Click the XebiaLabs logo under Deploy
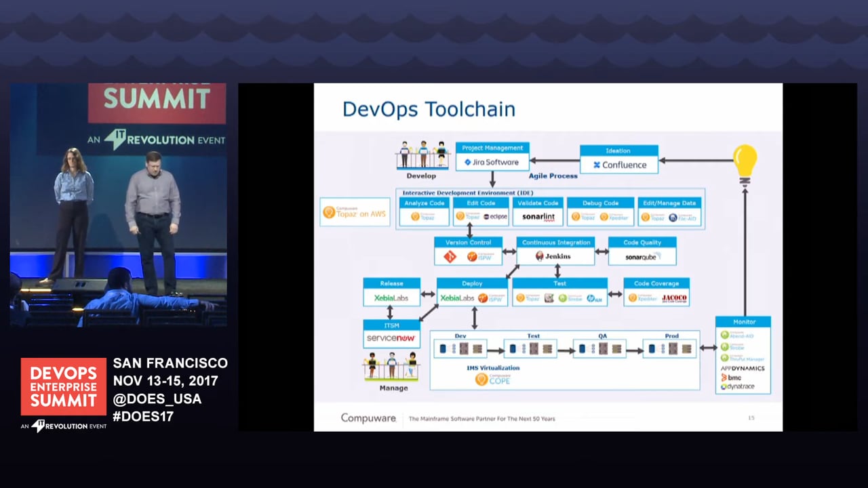This screenshot has width=868, height=488. [x=457, y=298]
